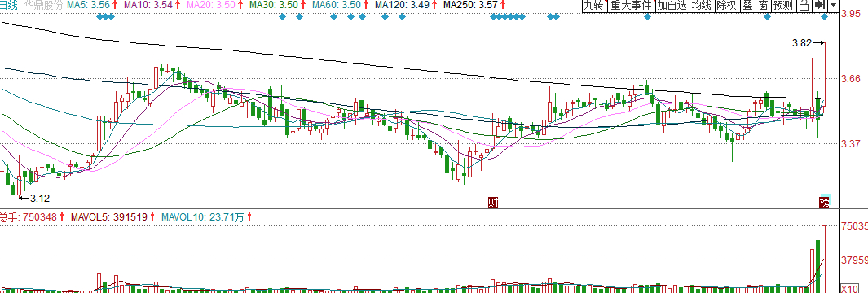The image size is (868, 293).
Task: Expand the toolbar dropdown arrow
Action: coord(833,6)
